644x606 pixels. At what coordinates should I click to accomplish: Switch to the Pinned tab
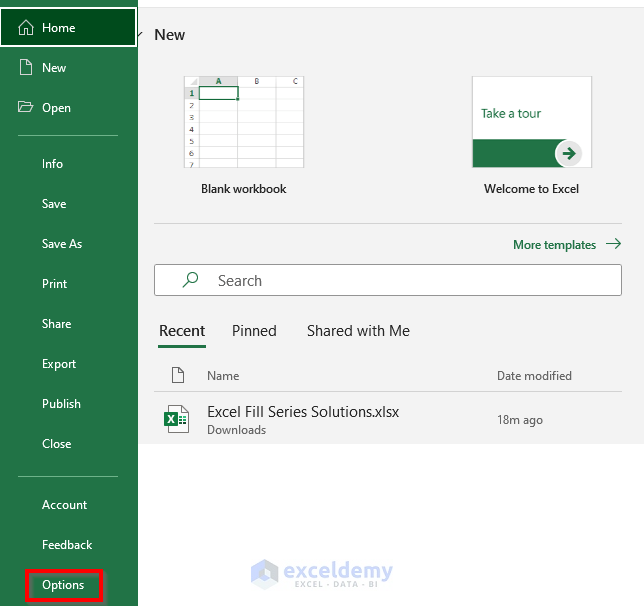tap(254, 331)
